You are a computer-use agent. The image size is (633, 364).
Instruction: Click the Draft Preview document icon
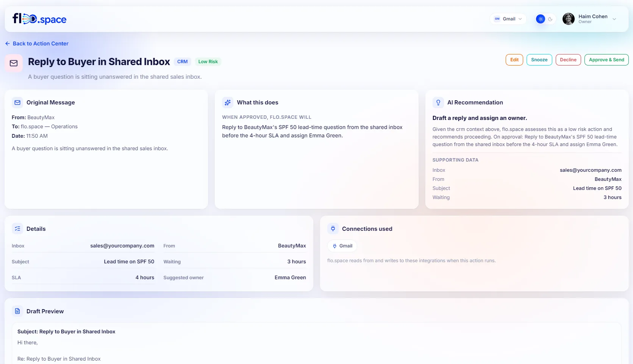(17, 311)
